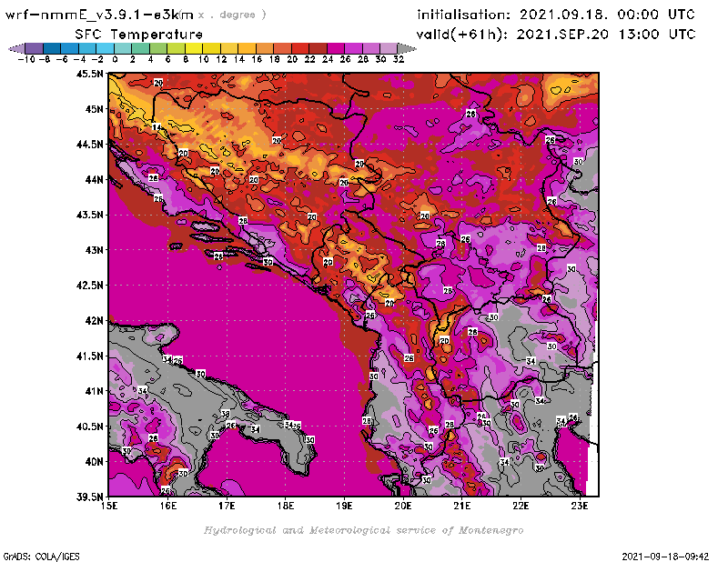Click the '2021-09-18-09:42' timestamp footer

coord(665,557)
